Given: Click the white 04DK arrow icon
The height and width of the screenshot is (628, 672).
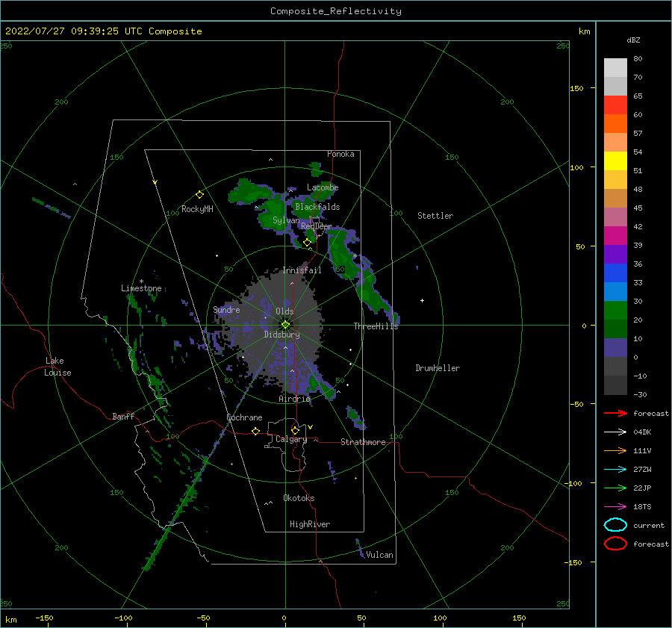Looking at the screenshot, I should click(x=615, y=432).
